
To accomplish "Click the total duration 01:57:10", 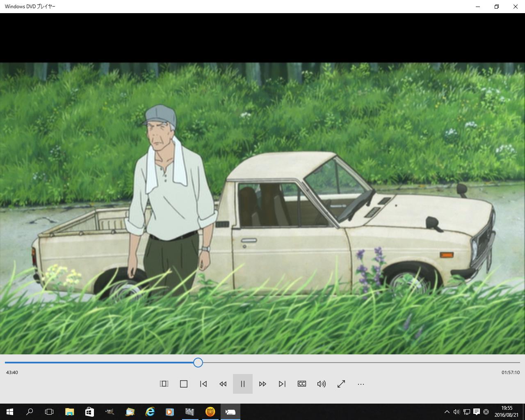I will 510,372.
